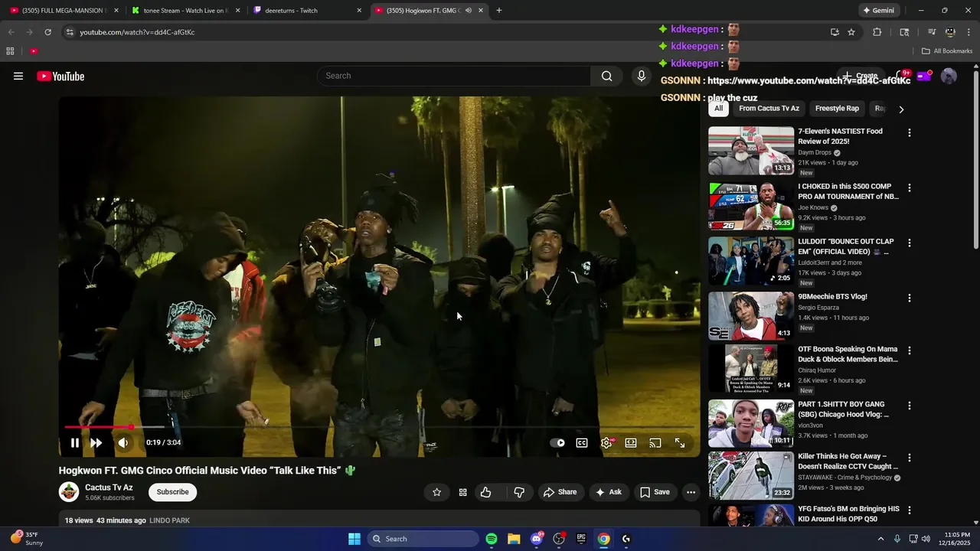Open options for I CHOKED in $500 COMP video

click(x=910, y=188)
